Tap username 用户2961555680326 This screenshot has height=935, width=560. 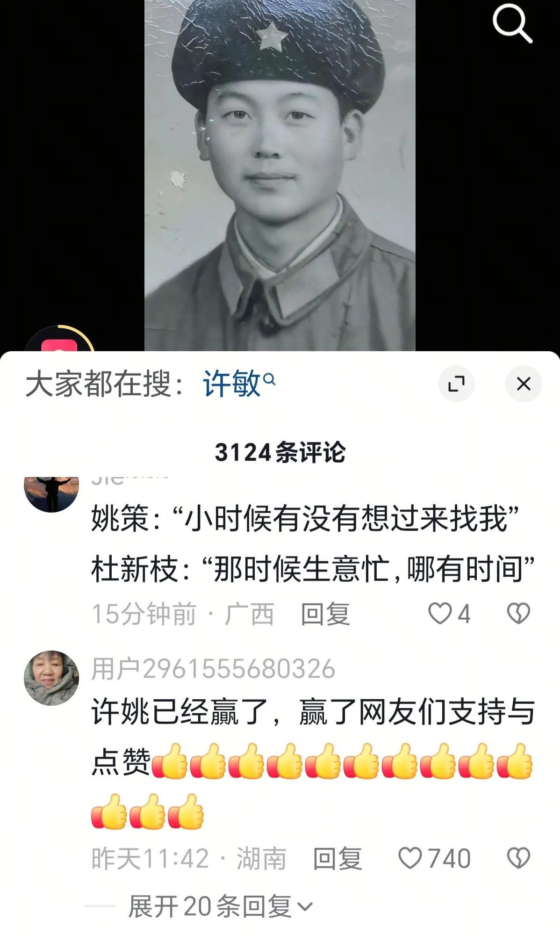click(213, 668)
